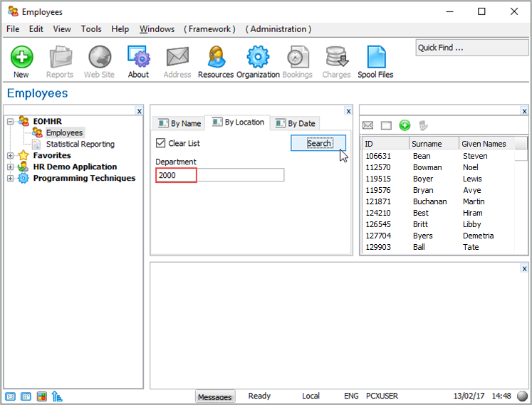This screenshot has height=405, width=532.
Task: Click the green plus icon above list
Action: click(405, 125)
